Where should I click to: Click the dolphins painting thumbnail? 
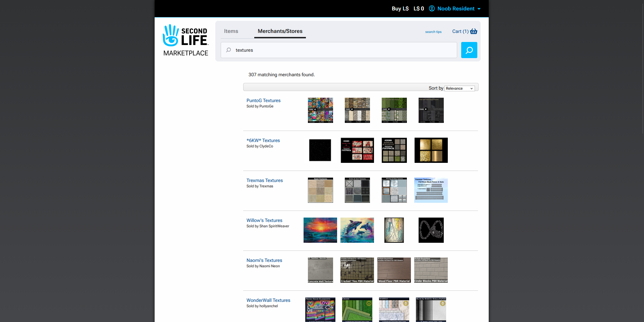click(x=357, y=230)
